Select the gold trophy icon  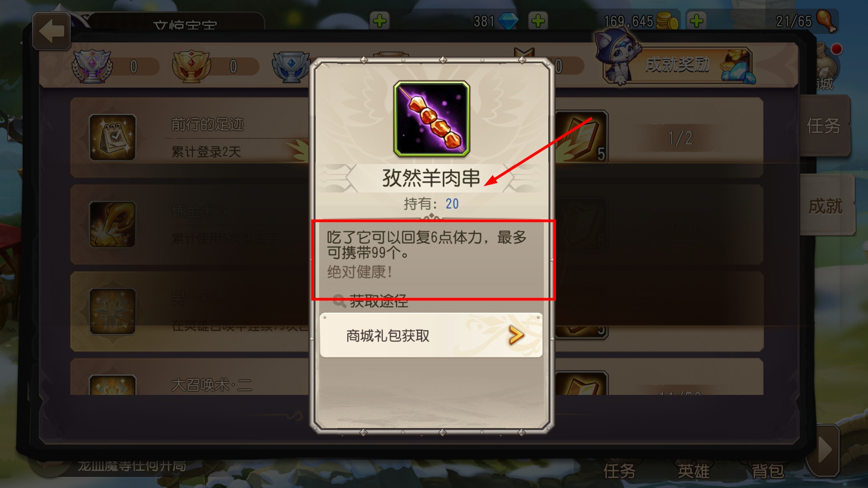tap(191, 66)
